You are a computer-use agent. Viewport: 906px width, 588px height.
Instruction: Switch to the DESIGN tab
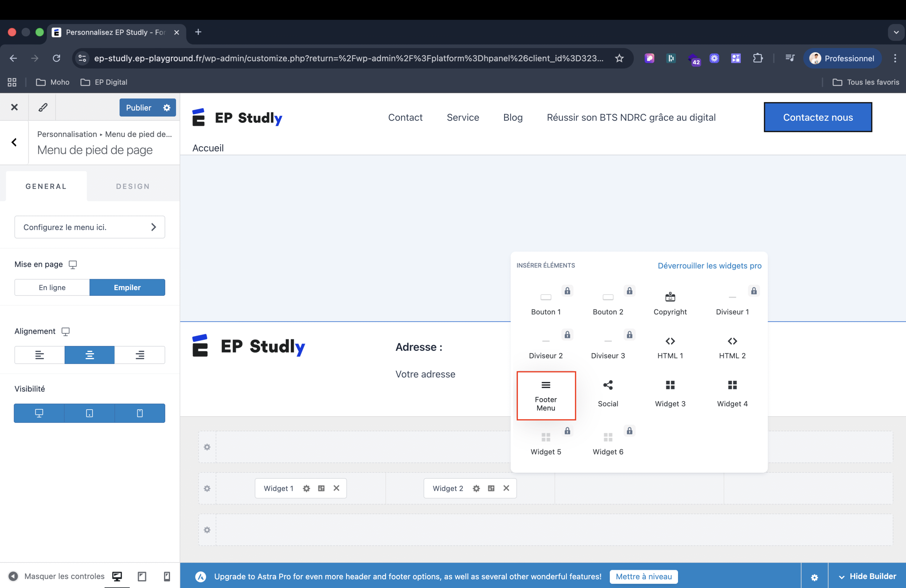133,186
